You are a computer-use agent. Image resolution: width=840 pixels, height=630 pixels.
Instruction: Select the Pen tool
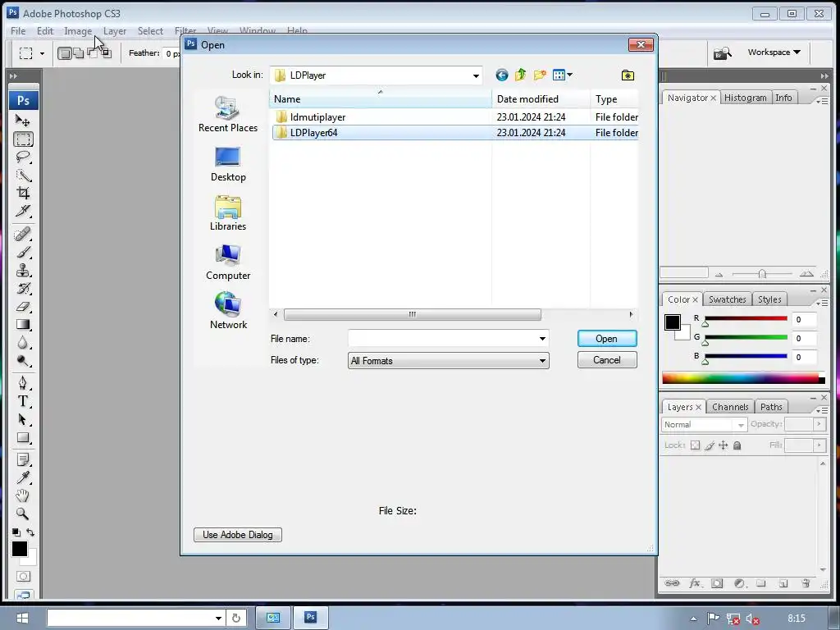click(x=23, y=382)
